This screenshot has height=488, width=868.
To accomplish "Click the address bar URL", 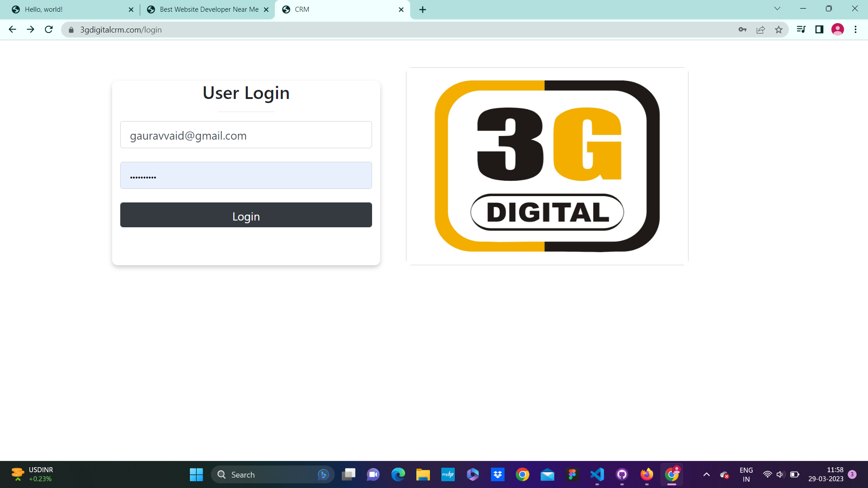I will (x=121, y=30).
